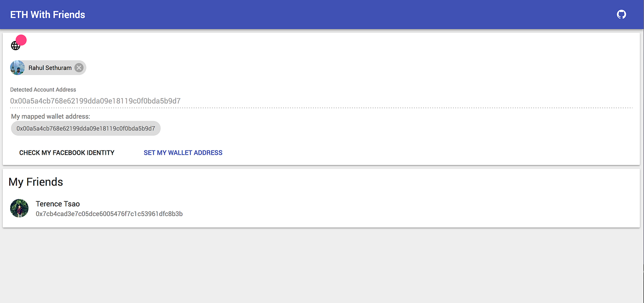Click Rahul Sethuram's avatar picture

[x=17, y=68]
